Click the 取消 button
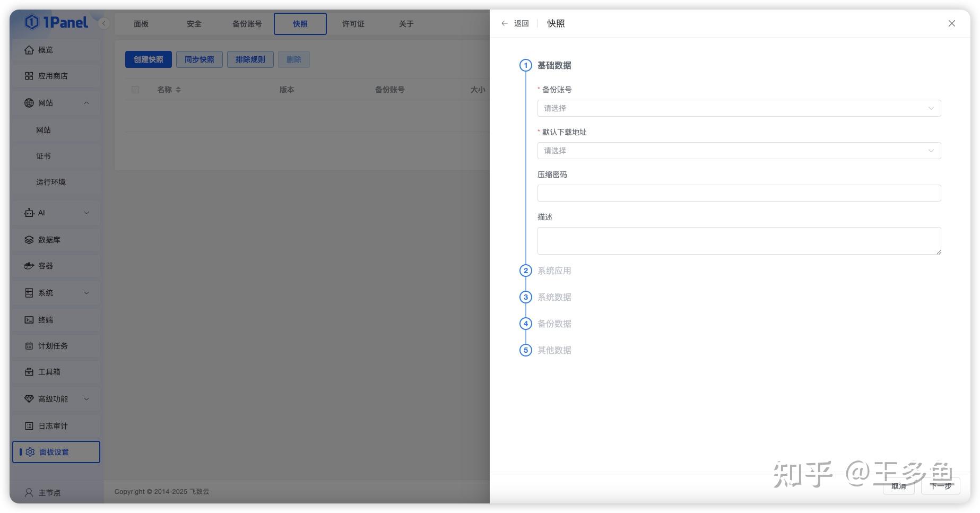Viewport: 980px width, 513px height. pyautogui.click(x=899, y=486)
